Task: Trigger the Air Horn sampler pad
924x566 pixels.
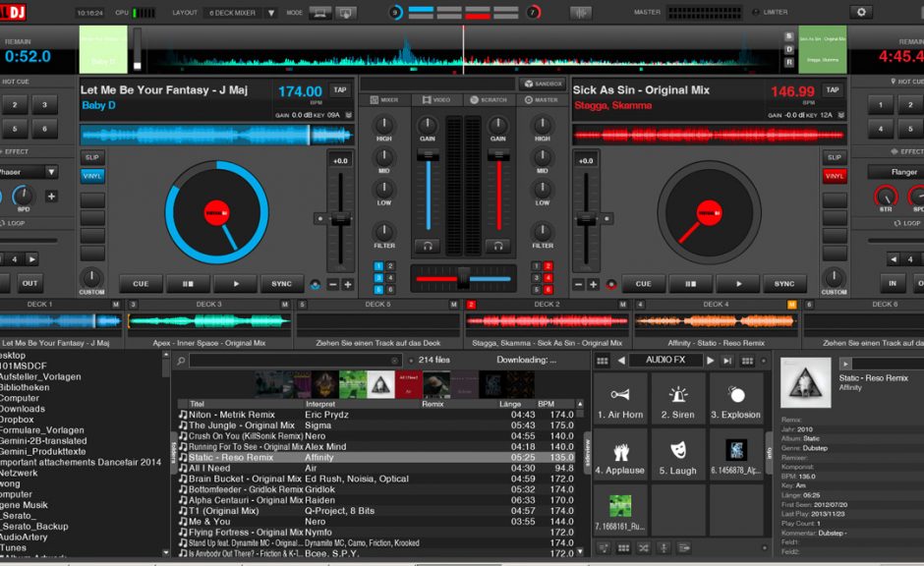Action: (621, 398)
